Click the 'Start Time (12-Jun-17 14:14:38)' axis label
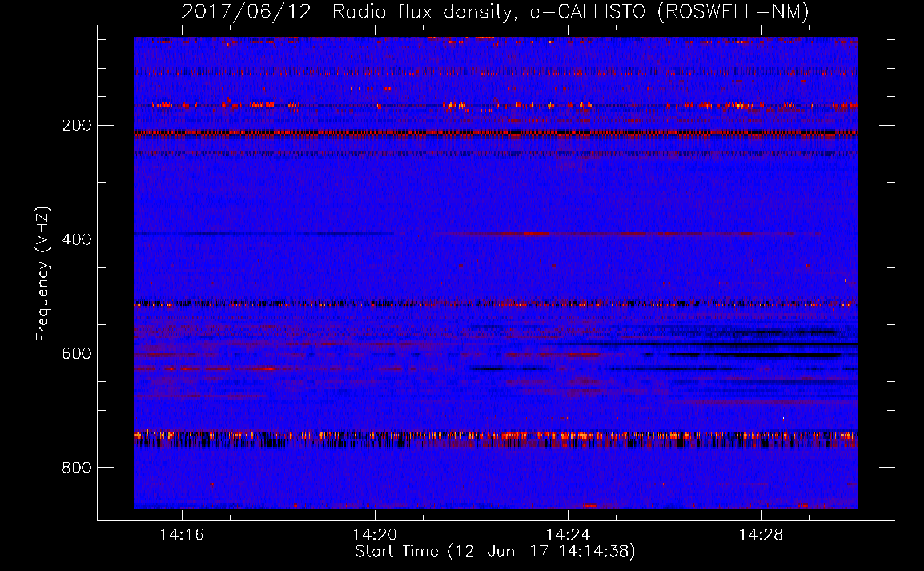This screenshot has width=924, height=571. click(495, 552)
